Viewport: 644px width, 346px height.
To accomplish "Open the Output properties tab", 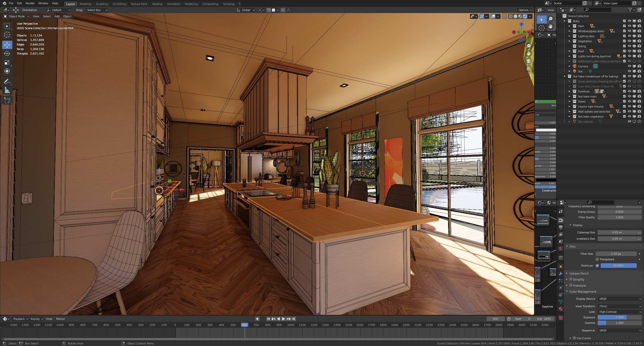I will (x=561, y=227).
